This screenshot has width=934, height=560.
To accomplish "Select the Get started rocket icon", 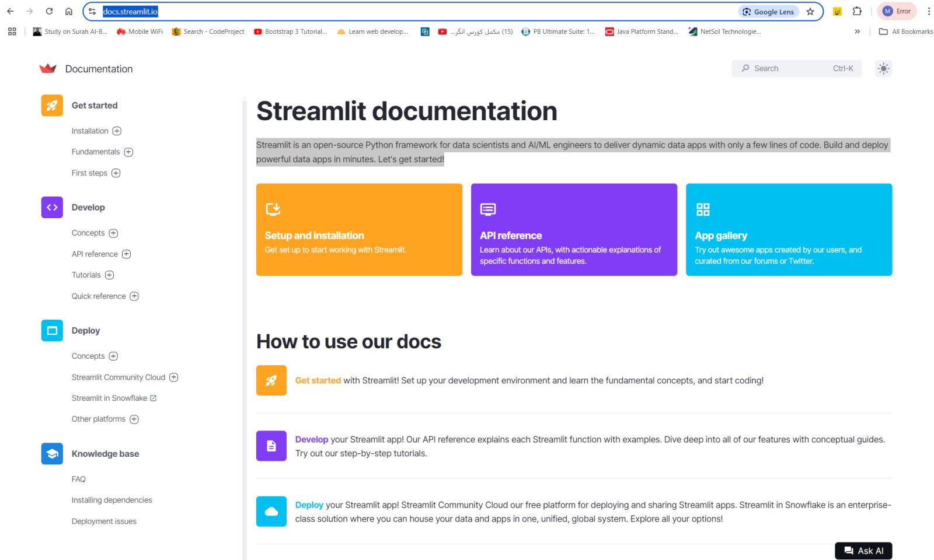I will pos(52,105).
